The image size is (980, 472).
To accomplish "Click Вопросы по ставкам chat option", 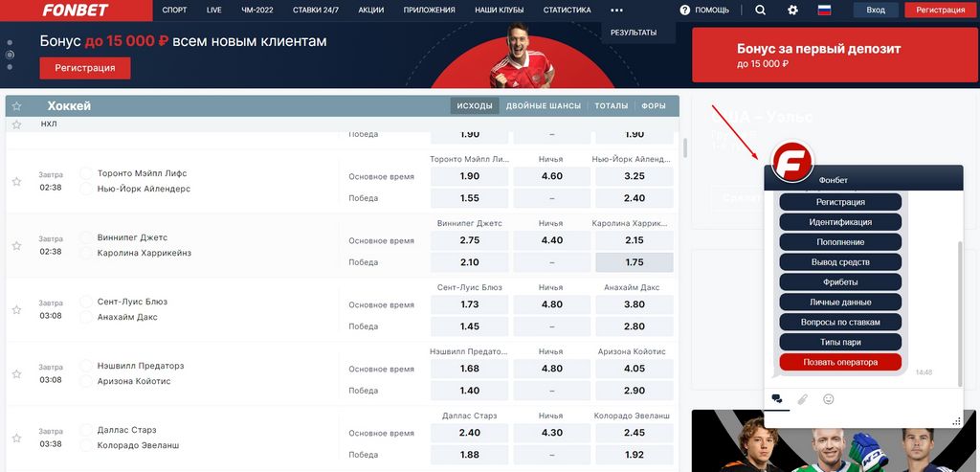I will 840,322.
